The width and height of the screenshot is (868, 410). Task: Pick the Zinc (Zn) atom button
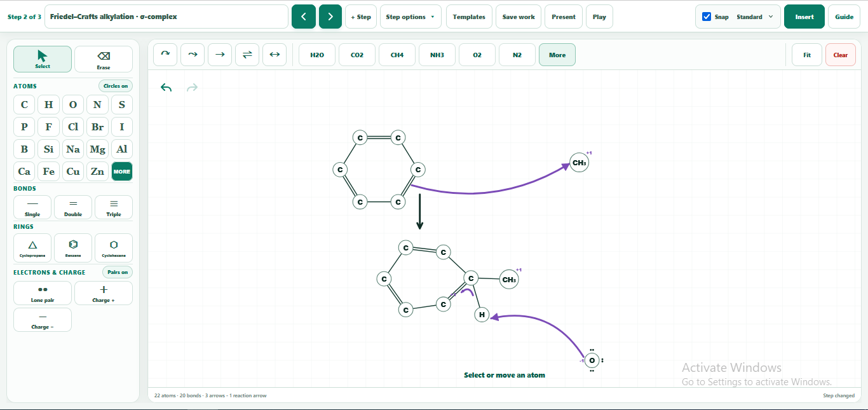97,172
